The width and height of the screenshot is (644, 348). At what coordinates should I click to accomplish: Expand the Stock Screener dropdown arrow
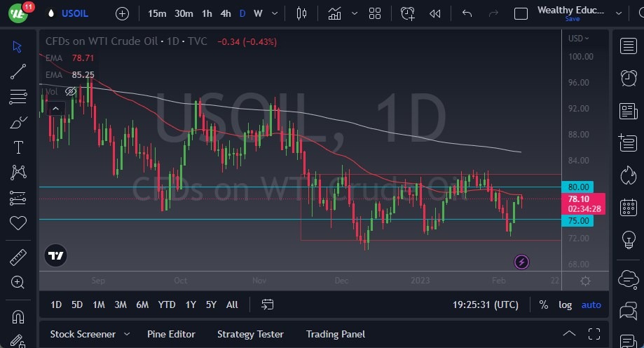[127, 334]
